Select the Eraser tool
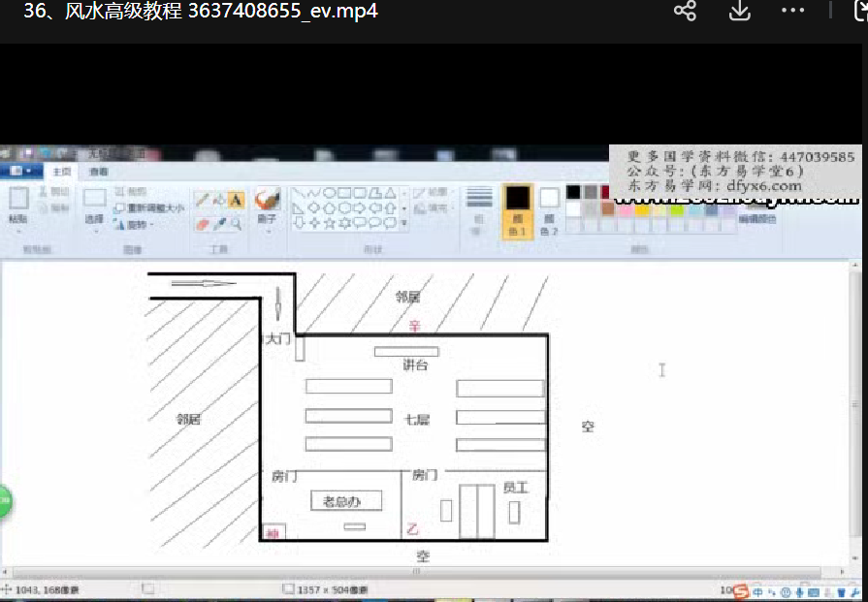The image size is (868, 602). (x=202, y=223)
